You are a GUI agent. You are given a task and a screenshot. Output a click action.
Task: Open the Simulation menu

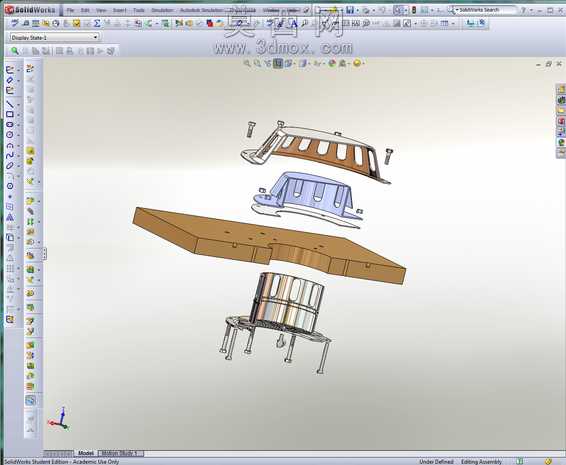tap(162, 10)
